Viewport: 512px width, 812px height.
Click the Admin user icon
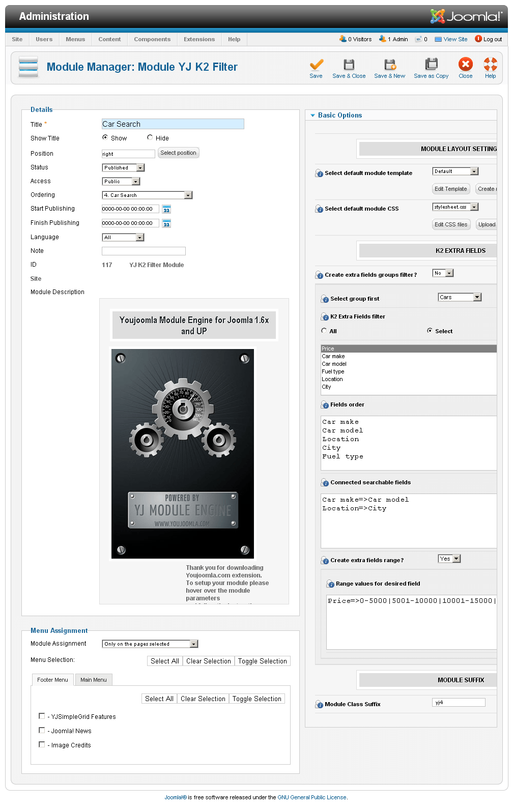(x=382, y=39)
